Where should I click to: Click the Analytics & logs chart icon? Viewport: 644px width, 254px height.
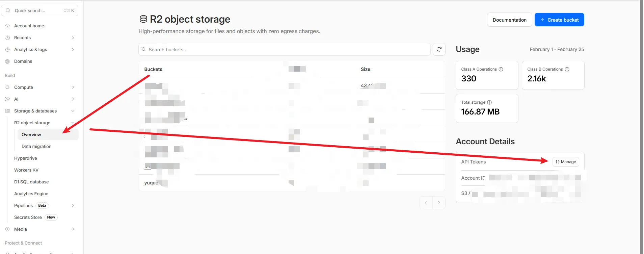click(7, 50)
